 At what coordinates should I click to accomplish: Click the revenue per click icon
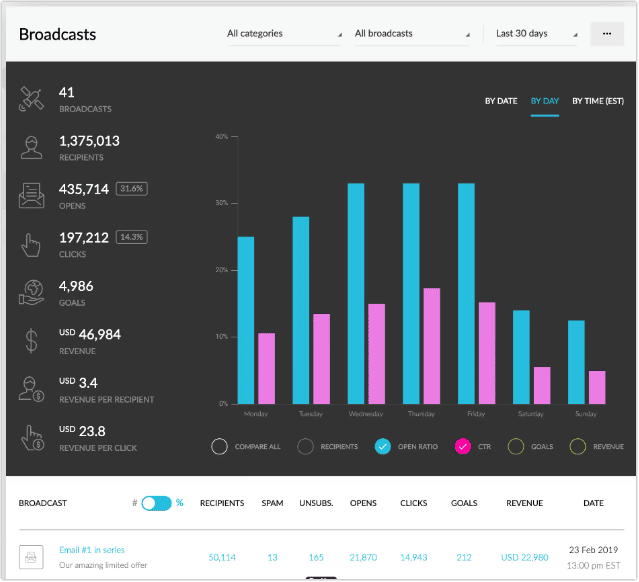[32, 438]
